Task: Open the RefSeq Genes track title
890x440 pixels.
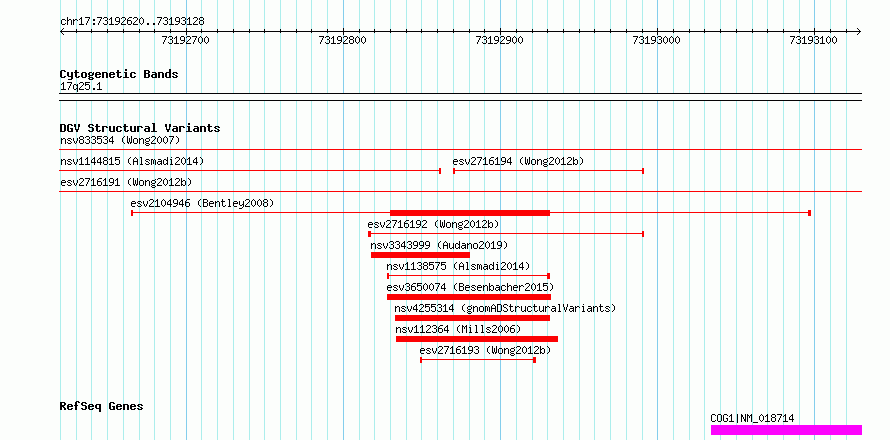Action: pyautogui.click(x=102, y=407)
